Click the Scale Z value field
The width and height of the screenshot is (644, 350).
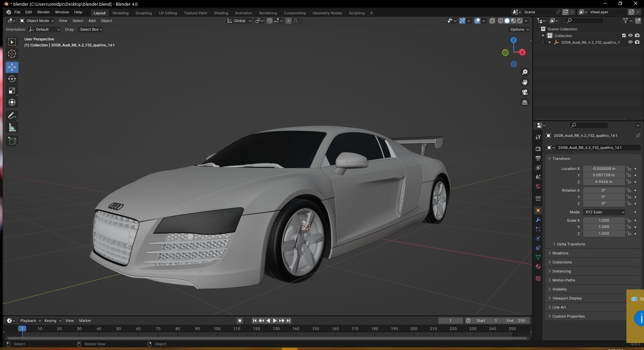[x=604, y=234]
